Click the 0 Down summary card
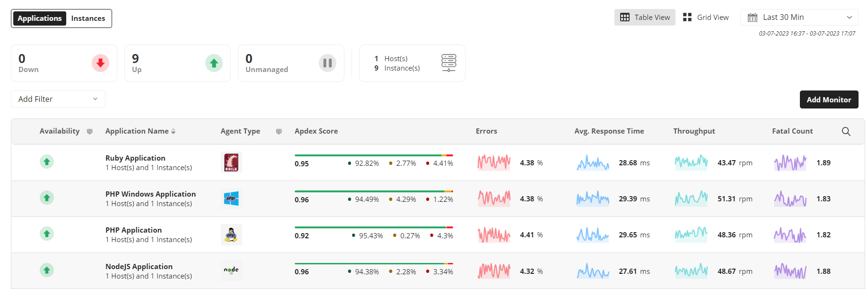 (64, 63)
